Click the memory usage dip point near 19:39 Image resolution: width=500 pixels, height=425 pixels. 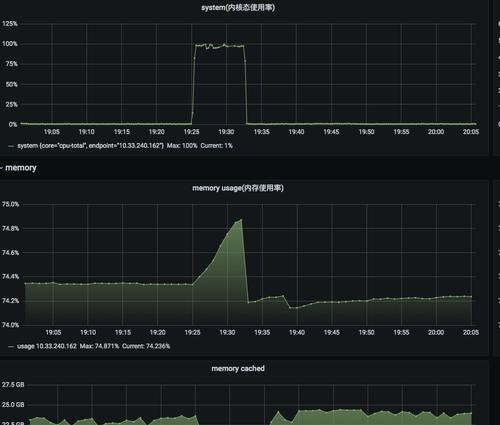[x=290, y=308]
